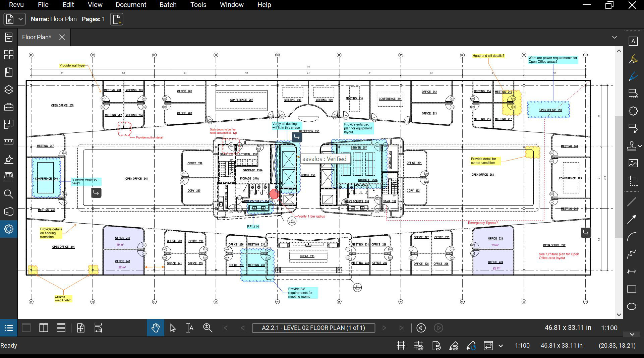
Task: Open the document tabs list chevron
Action: (614, 37)
